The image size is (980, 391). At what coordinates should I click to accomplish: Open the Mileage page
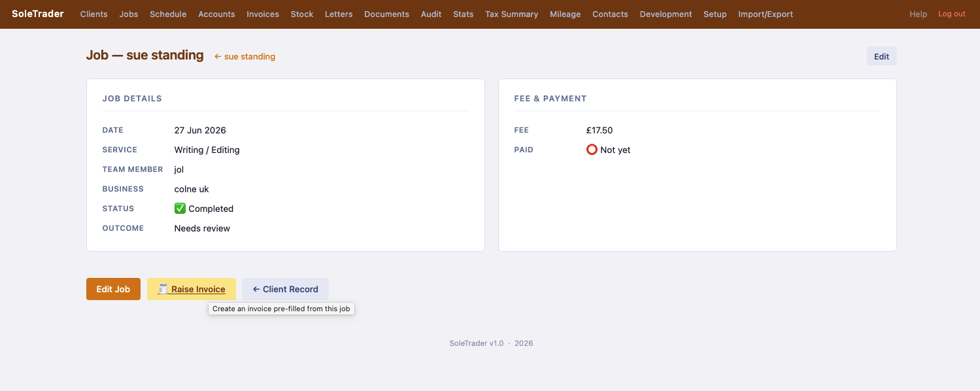coord(565,14)
